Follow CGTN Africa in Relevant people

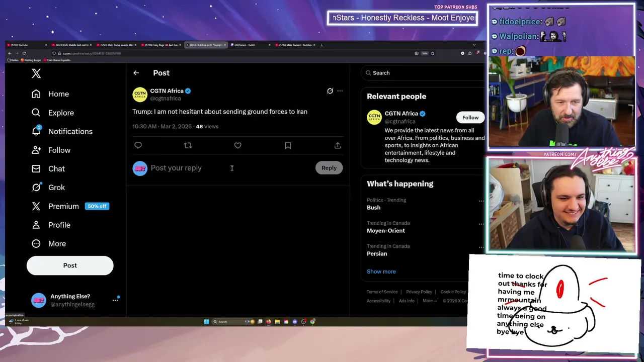(470, 118)
